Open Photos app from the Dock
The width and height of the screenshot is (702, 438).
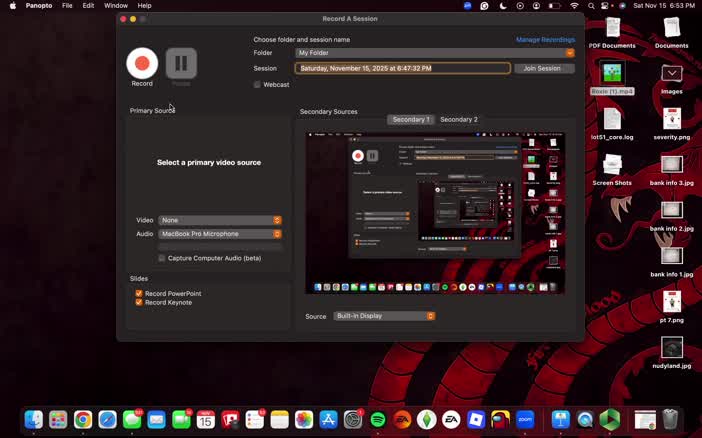(x=304, y=420)
